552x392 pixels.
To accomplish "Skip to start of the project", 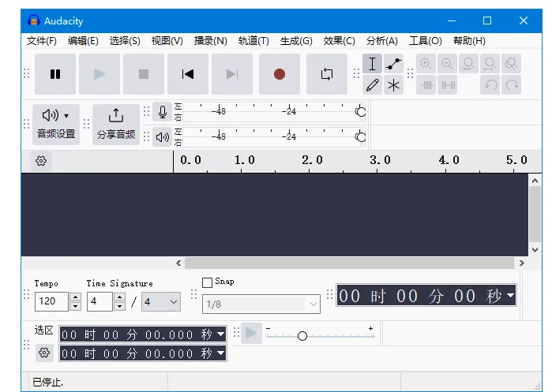I will click(188, 74).
